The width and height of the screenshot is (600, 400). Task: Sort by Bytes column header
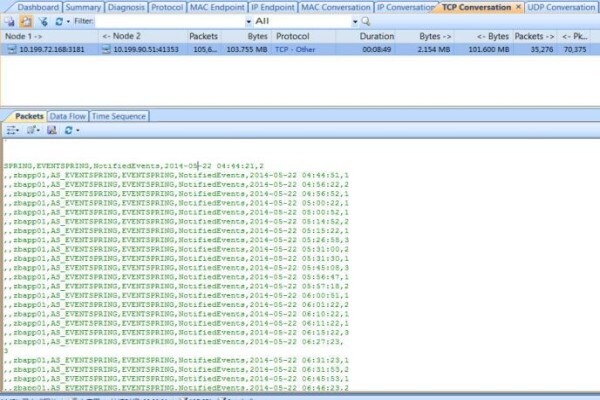click(x=246, y=36)
